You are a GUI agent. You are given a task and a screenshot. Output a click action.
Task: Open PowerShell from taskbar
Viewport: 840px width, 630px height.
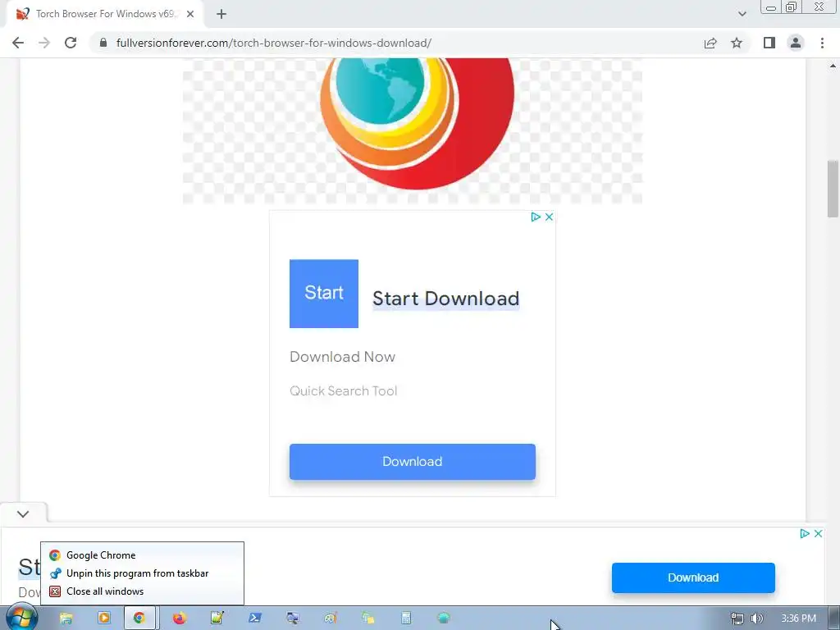point(255,619)
